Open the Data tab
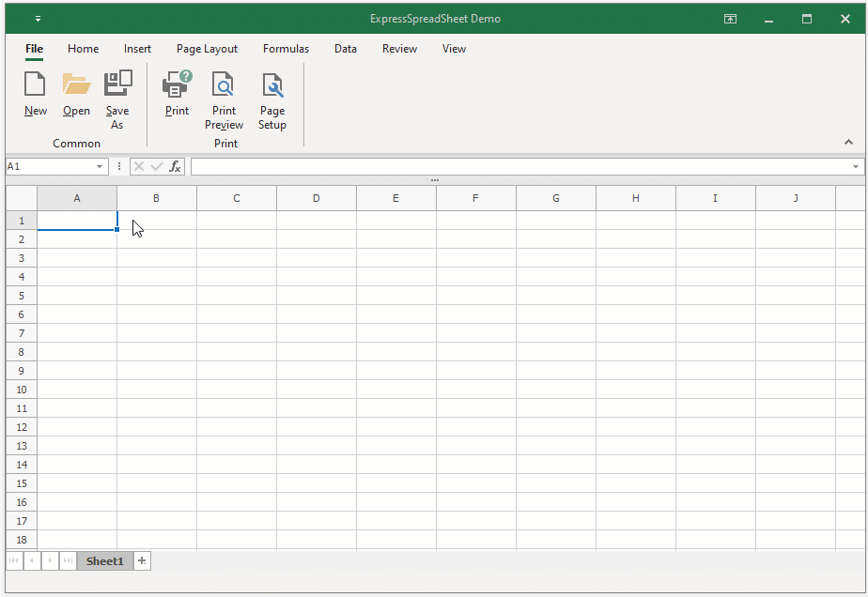 [x=346, y=49]
